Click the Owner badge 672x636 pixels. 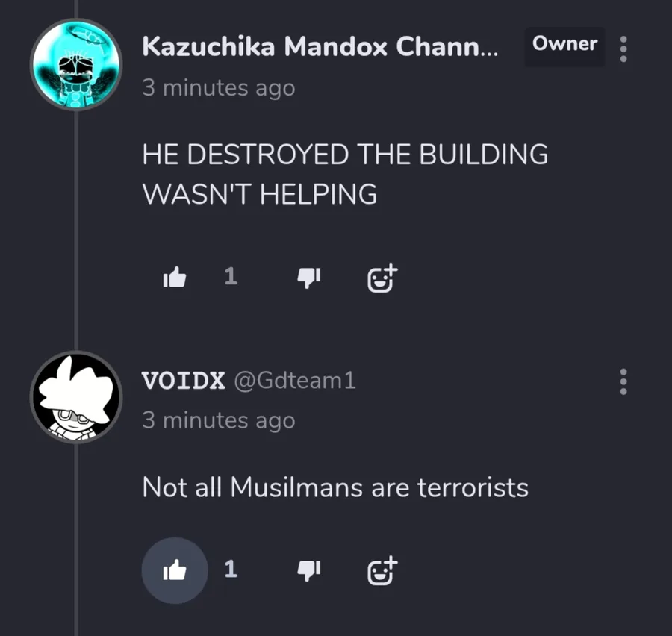pos(564,44)
